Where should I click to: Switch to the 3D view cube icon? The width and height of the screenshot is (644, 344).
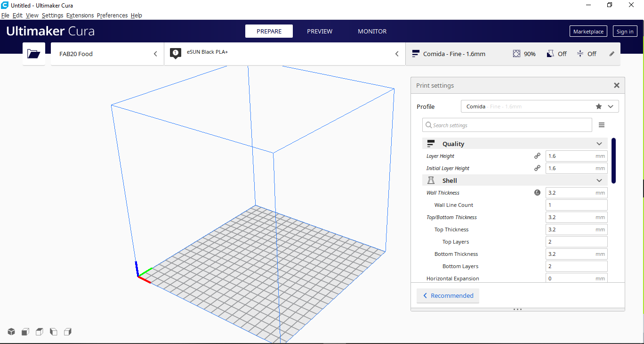[x=11, y=332]
